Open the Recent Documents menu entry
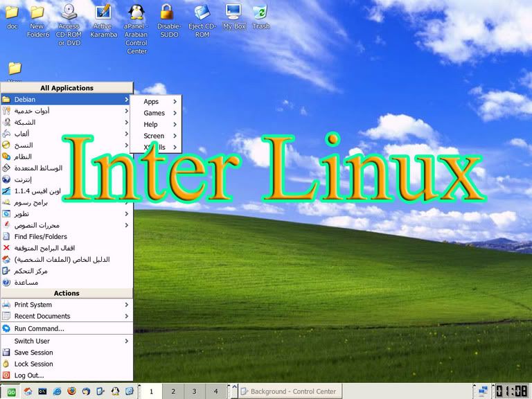The width and height of the screenshot is (532, 399). pyautogui.click(x=66, y=316)
